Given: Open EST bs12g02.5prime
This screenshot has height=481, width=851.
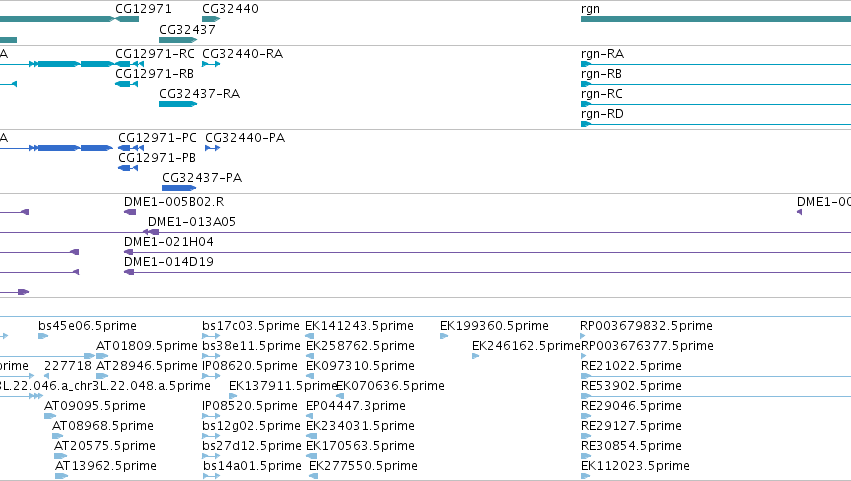Looking at the screenshot, I should pos(251,426).
